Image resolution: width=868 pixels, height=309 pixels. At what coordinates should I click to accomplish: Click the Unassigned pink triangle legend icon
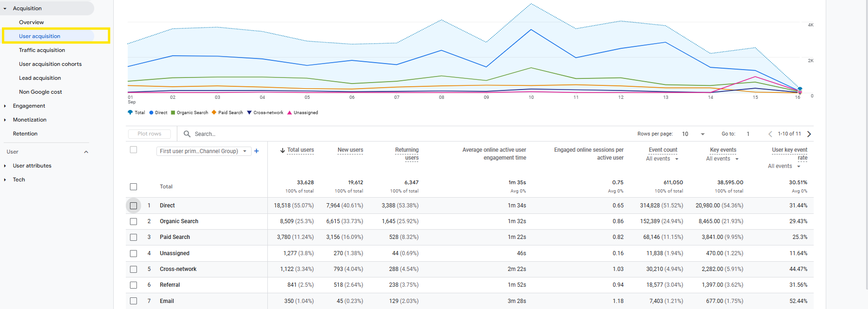pos(290,112)
